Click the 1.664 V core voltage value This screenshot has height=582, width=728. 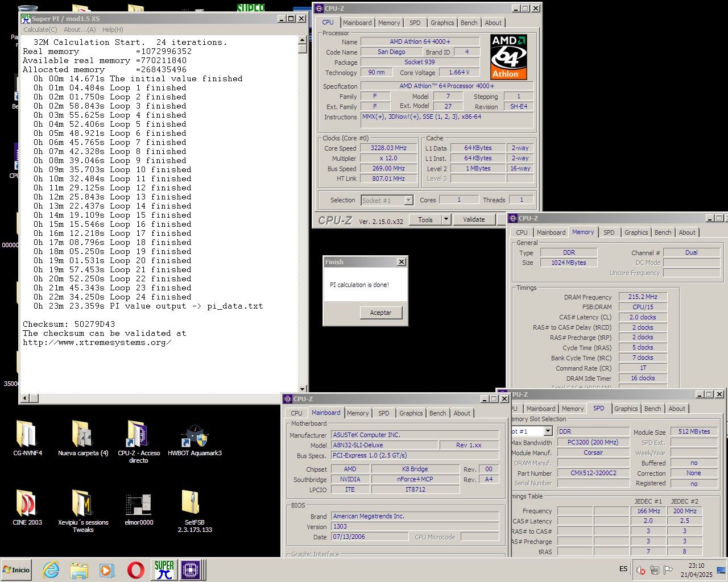pos(458,73)
